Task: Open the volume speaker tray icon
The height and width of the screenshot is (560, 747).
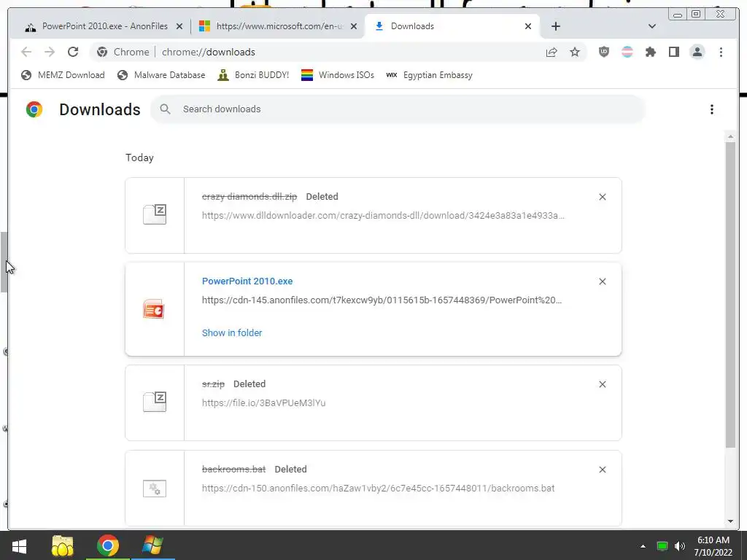Action: (680, 546)
